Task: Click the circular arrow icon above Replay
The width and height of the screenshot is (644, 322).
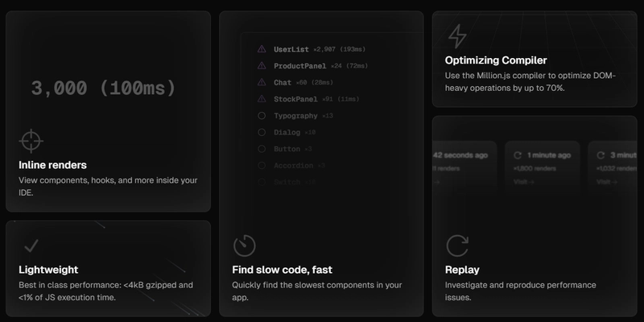Action: pos(457,246)
